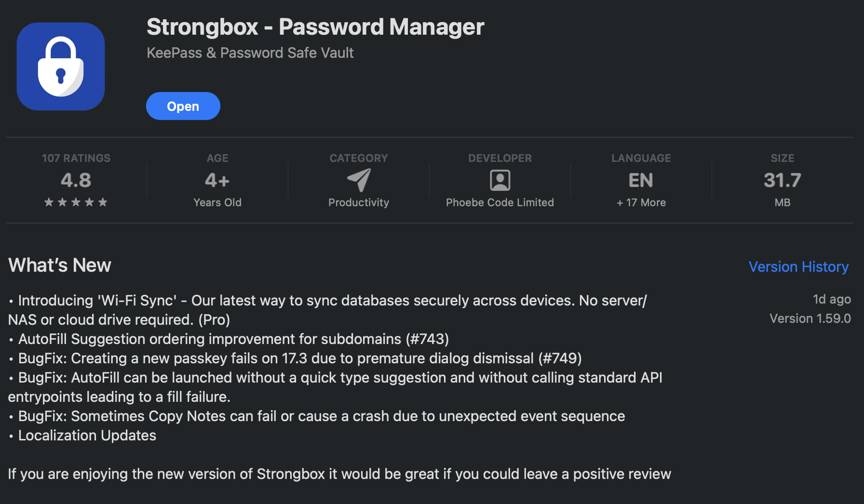Click the 4.8 rating score
The height and width of the screenshot is (504, 864).
click(76, 180)
